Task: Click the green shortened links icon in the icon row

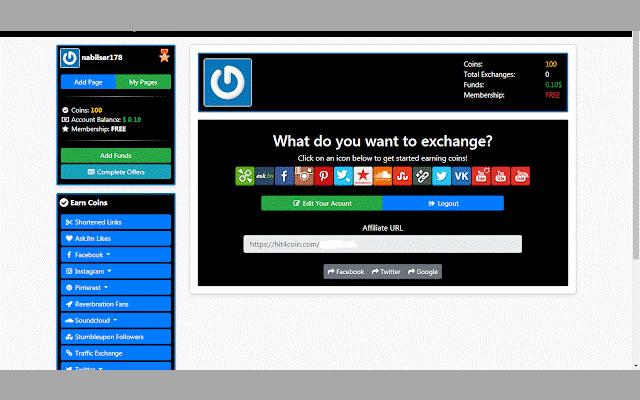Action: 245,176
